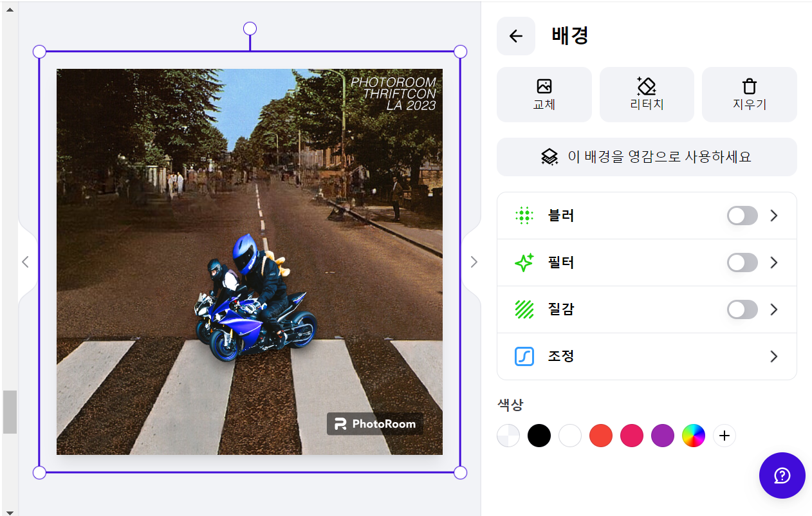Viewport: 812px width, 516px height.
Task: Choose the white color swatch
Action: point(570,436)
